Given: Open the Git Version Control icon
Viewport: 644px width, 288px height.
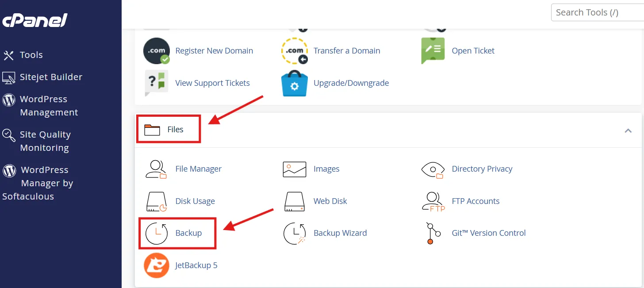Looking at the screenshot, I should point(433,233).
